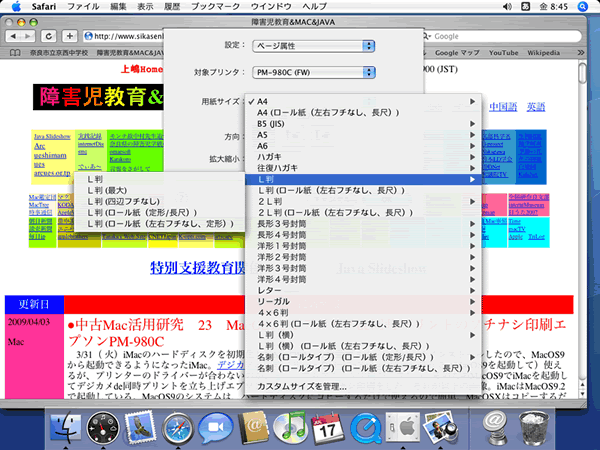Open the 設定 popup showing ページ属性

pyautogui.click(x=310, y=45)
